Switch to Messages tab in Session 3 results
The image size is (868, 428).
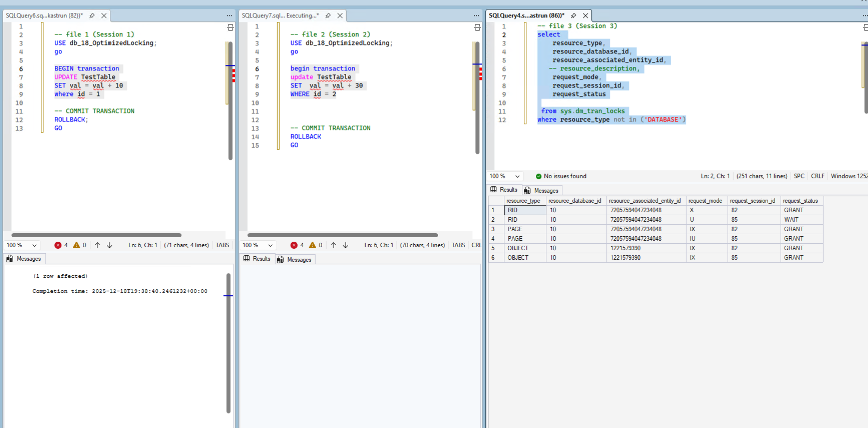541,190
